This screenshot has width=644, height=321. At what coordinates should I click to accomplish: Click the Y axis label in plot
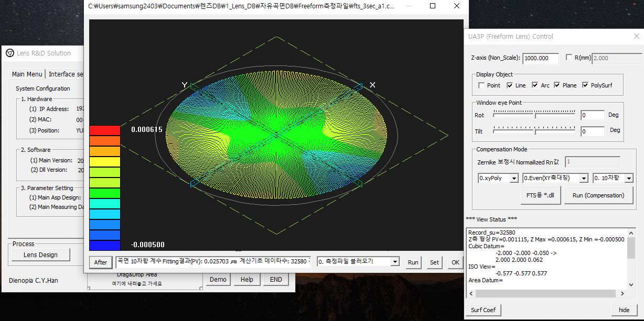point(185,85)
